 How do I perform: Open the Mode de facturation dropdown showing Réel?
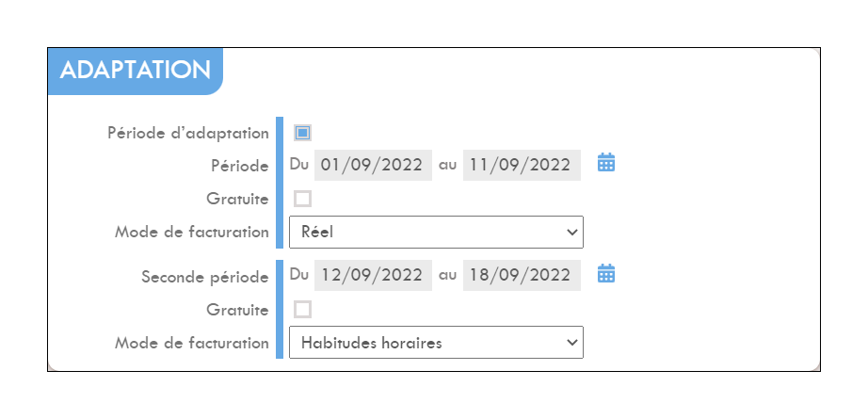pyautogui.click(x=436, y=232)
